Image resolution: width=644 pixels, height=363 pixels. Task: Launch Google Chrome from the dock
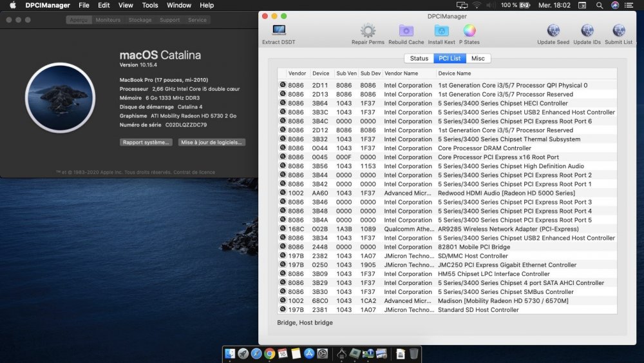coord(269,353)
